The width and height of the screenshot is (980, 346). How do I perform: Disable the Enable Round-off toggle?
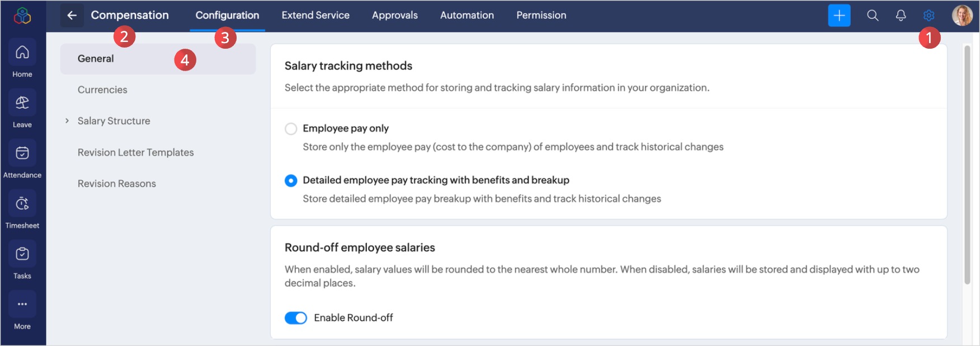(x=296, y=318)
